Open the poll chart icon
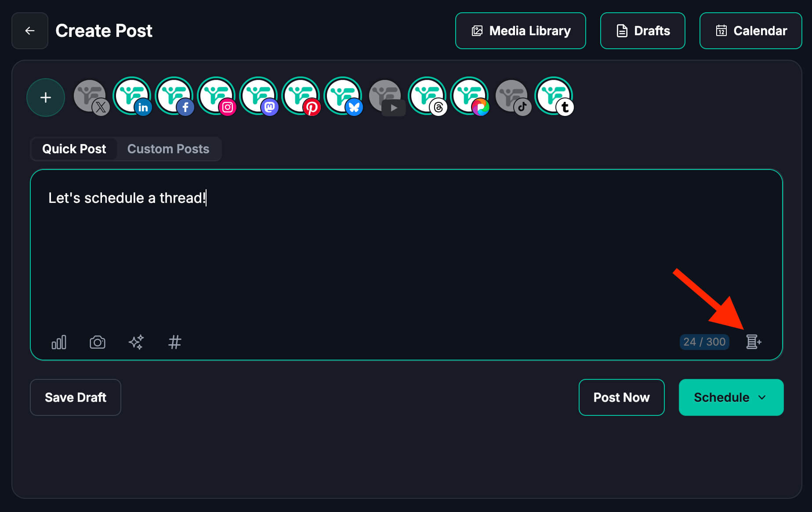Image resolution: width=812 pixels, height=512 pixels. 59,342
